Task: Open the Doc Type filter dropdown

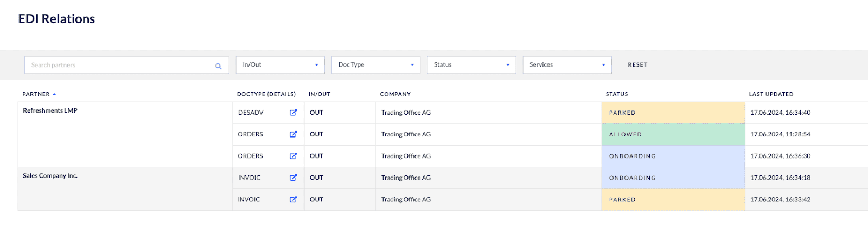Action: pos(375,65)
